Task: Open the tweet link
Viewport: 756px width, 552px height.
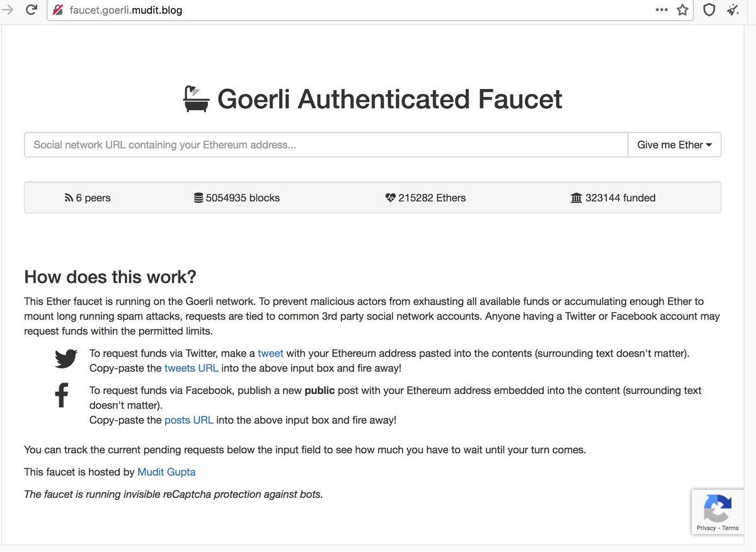Action: click(270, 354)
